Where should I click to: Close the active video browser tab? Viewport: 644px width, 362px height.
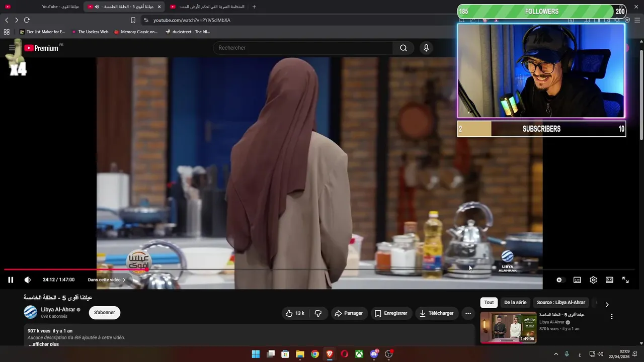coord(159,7)
